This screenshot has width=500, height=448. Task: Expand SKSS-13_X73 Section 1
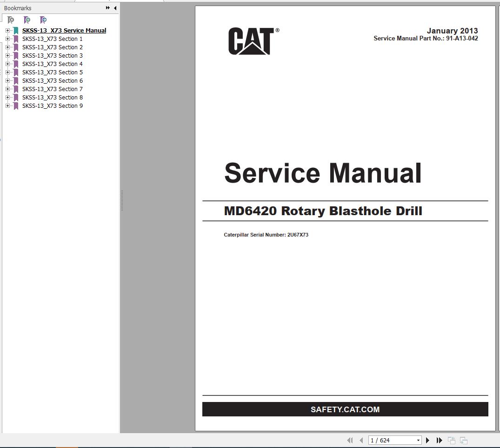(x=7, y=39)
